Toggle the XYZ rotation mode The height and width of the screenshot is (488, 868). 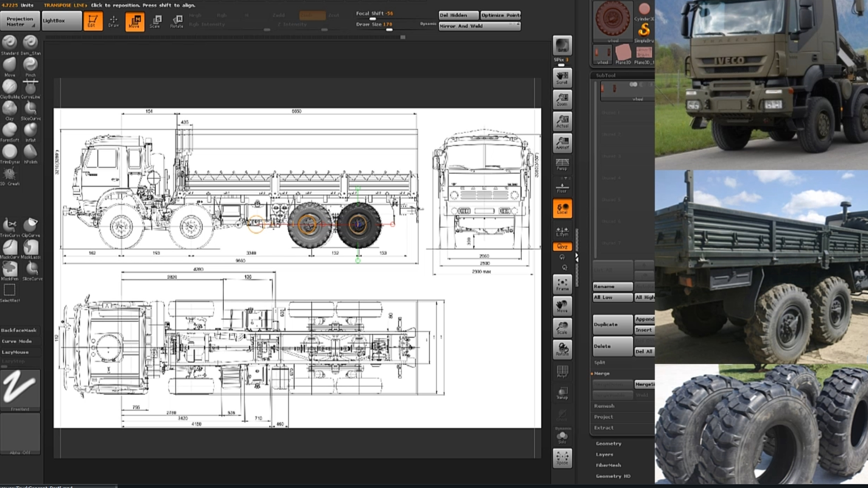tap(562, 247)
